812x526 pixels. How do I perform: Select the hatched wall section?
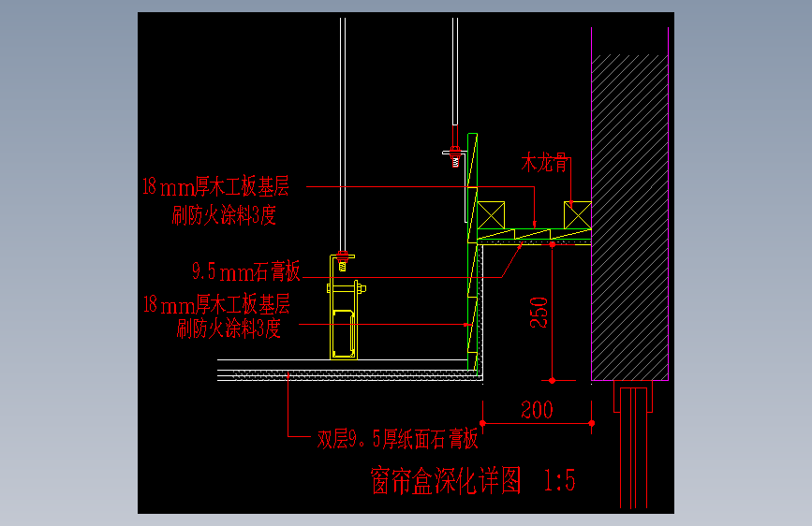point(629,217)
